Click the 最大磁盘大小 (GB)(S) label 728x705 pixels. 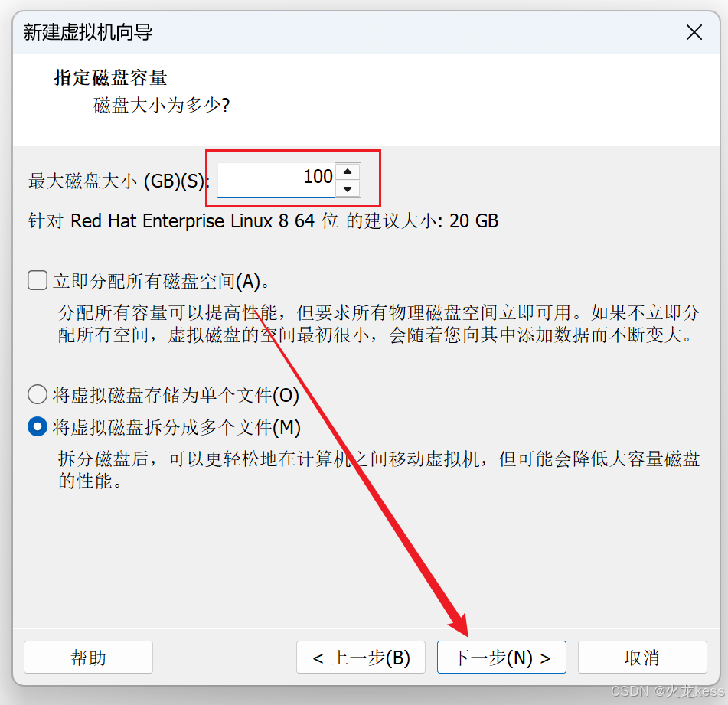[x=119, y=181]
